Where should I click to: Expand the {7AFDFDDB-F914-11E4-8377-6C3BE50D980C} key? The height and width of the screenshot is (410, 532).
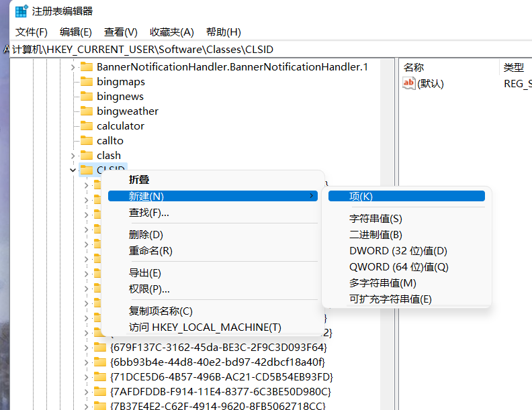click(x=86, y=392)
